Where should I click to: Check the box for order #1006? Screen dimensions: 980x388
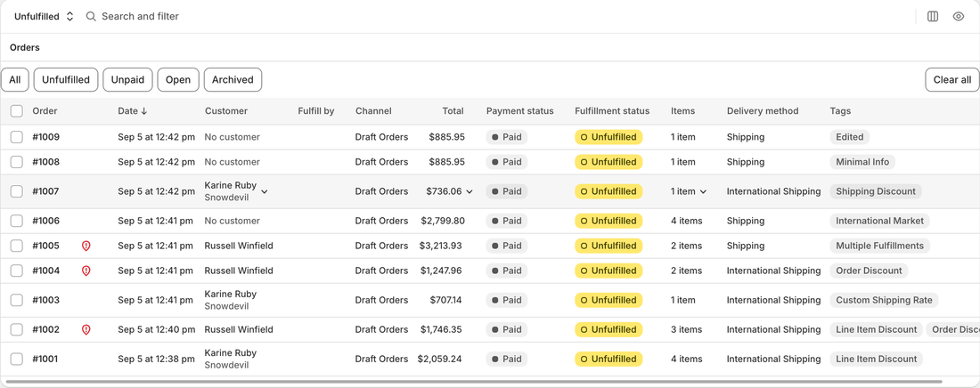click(x=17, y=221)
